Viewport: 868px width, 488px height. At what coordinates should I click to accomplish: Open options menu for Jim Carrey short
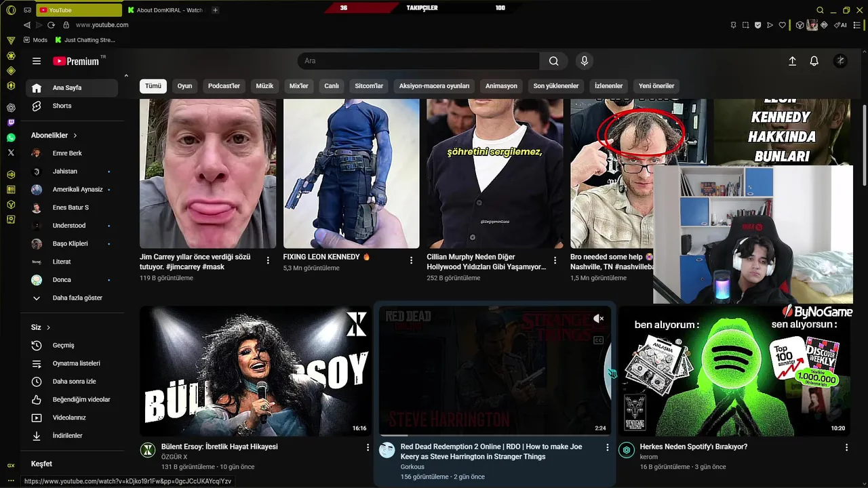(268, 260)
